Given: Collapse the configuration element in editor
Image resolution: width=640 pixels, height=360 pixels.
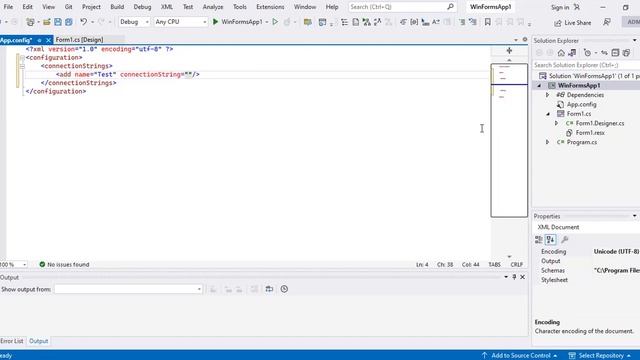Looking at the screenshot, I should tap(22, 58).
